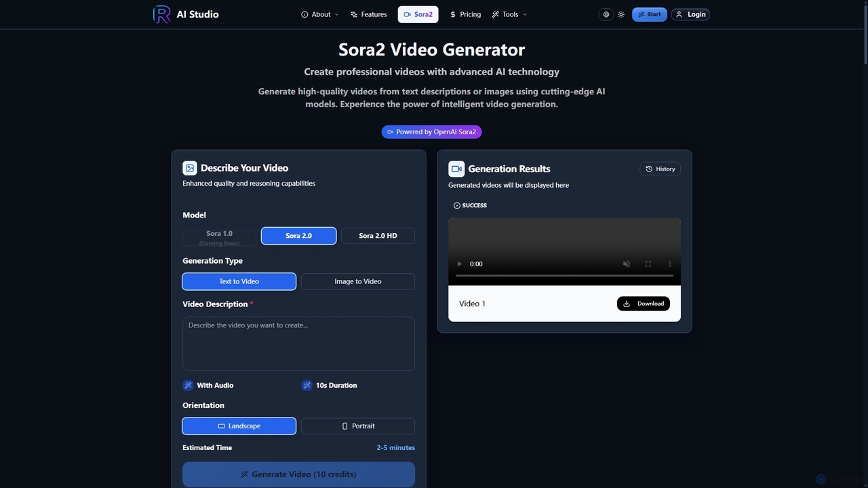Click the 10s Duration wand icon
The width and height of the screenshot is (868, 488).
pos(307,385)
